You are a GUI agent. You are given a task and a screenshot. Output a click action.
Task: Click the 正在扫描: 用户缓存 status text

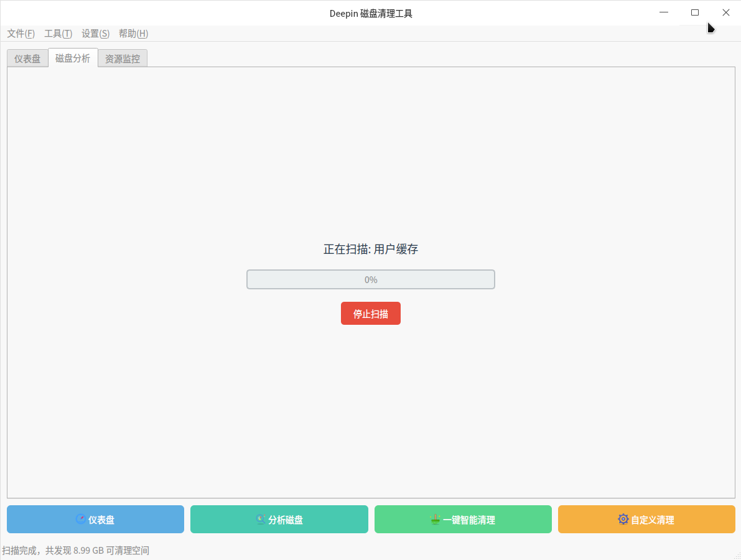click(x=371, y=249)
